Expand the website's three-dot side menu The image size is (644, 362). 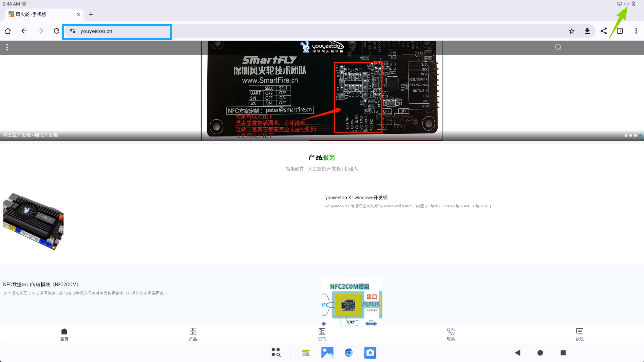click(x=7, y=47)
